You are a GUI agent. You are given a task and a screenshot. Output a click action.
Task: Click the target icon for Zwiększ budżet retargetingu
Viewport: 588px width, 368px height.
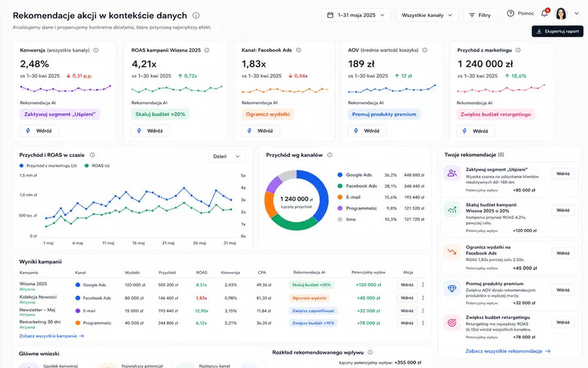coord(452,323)
